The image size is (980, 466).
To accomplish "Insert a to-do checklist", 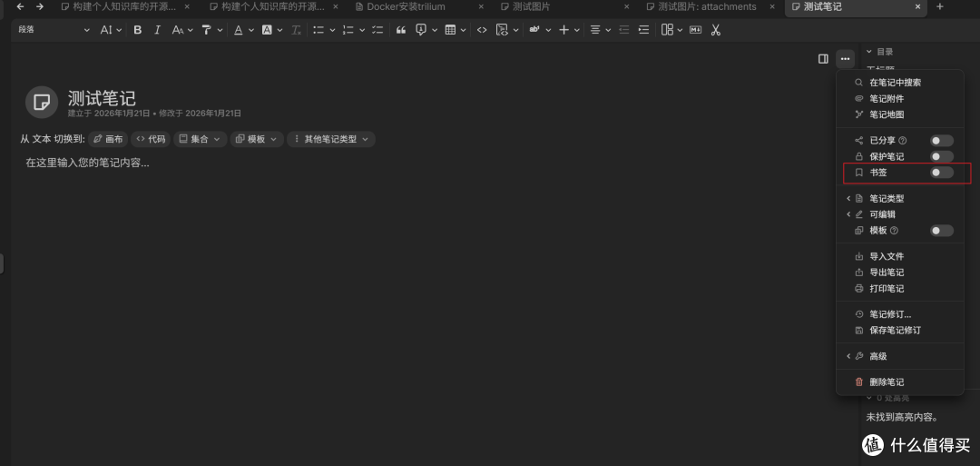I will (x=377, y=29).
